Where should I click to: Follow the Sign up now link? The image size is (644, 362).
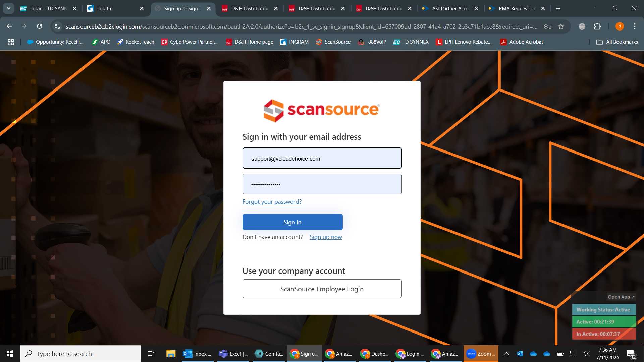pyautogui.click(x=326, y=237)
